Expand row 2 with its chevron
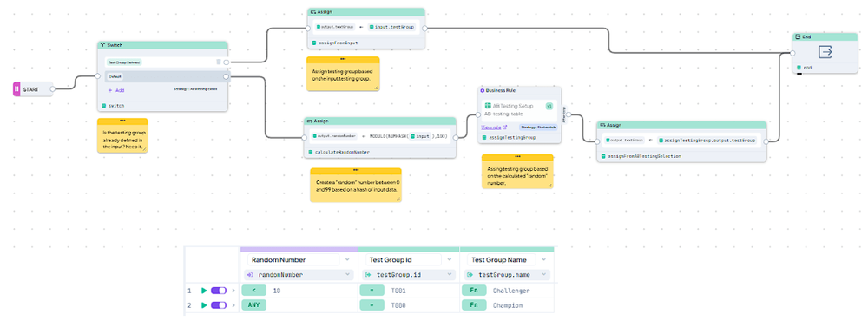This screenshot has height=327, width=868. pyautogui.click(x=233, y=304)
